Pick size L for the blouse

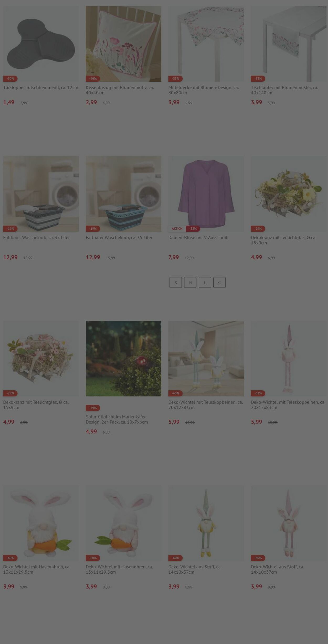pos(205,282)
